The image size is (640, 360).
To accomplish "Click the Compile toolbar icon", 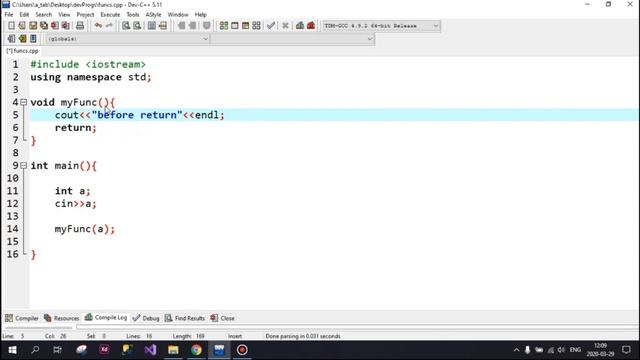I will (x=224, y=26).
